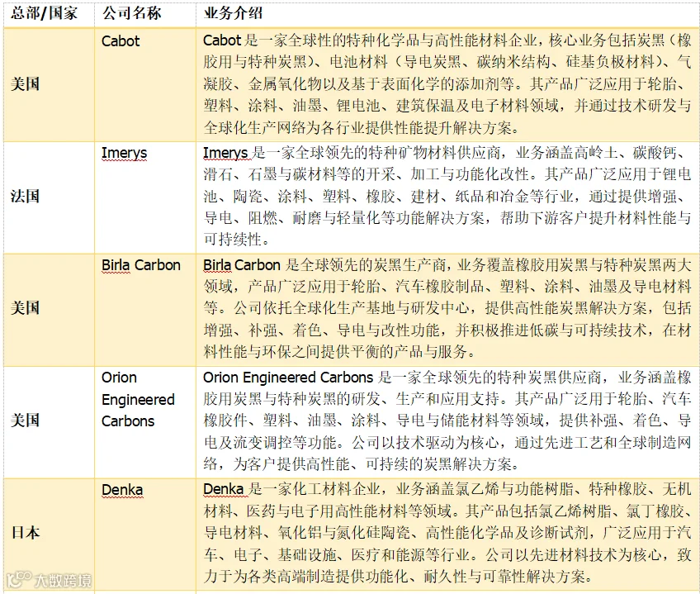The image size is (700, 594).
Task: Click the Denka business description paragraph
Action: [x=447, y=532]
